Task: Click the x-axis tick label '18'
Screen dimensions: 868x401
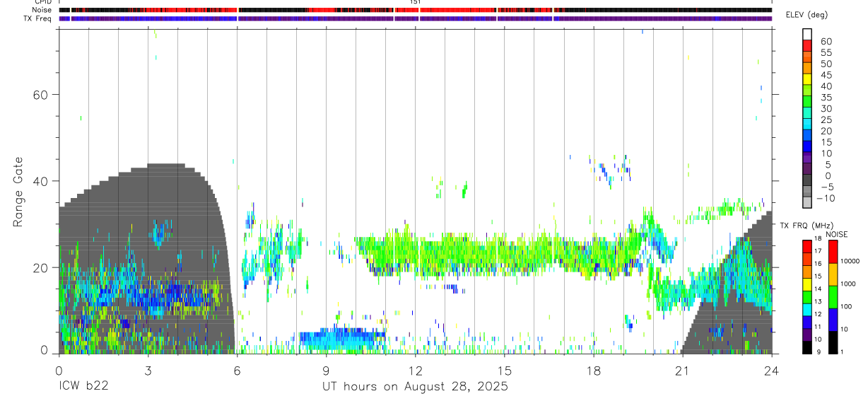Action: (x=594, y=371)
